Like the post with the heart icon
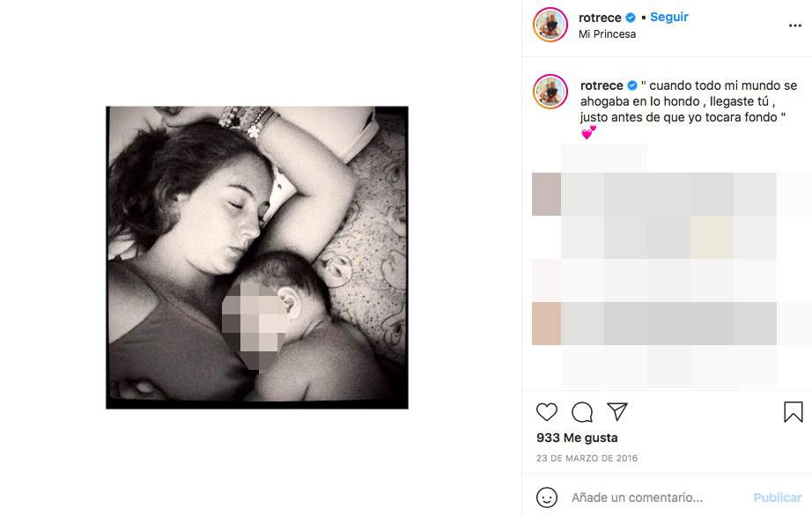This screenshot has width=812, height=516. [x=547, y=412]
